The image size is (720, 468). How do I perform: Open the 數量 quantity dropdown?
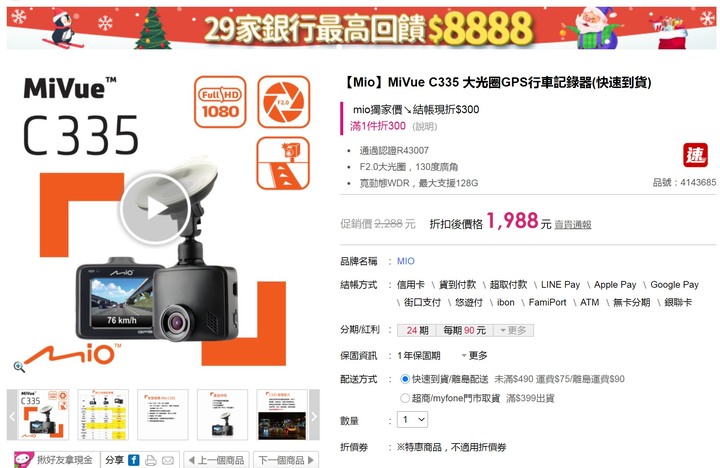click(x=412, y=419)
